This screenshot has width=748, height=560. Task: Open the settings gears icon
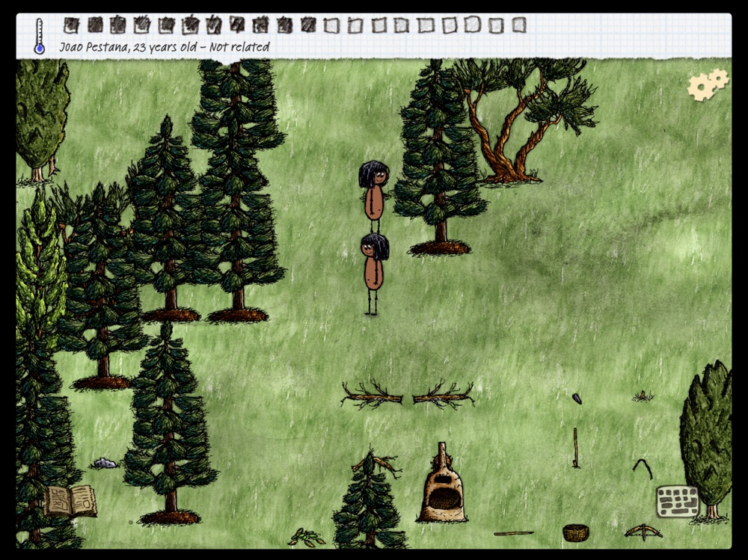(708, 85)
